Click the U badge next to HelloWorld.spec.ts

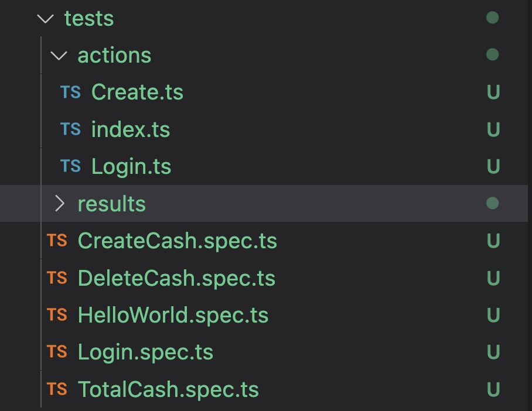tap(492, 315)
